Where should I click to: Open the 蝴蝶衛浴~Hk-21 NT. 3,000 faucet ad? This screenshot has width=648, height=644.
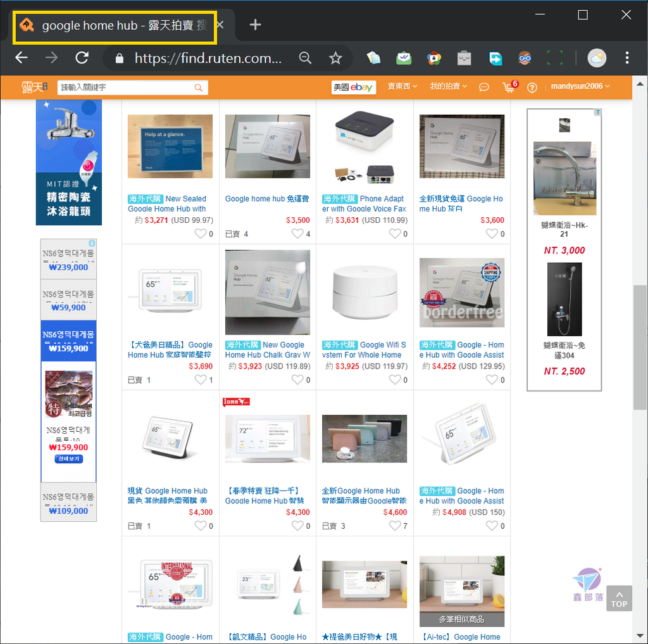pyautogui.click(x=564, y=199)
